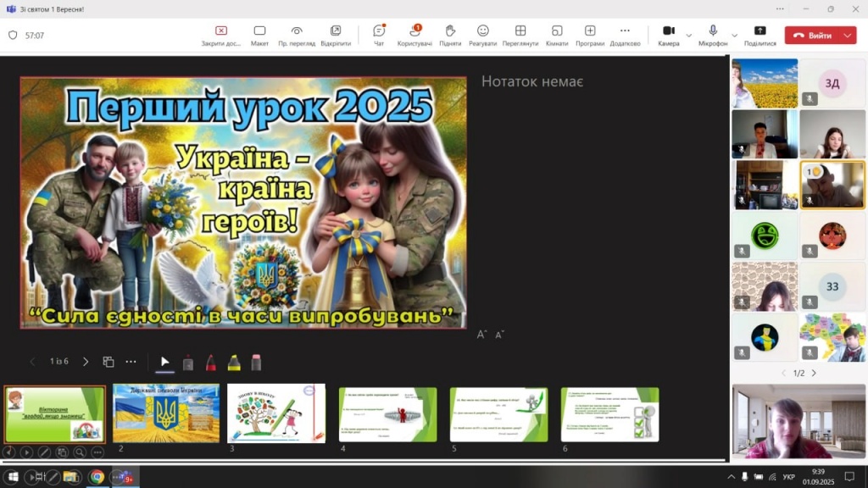Open the Макет layout menu

(259, 35)
